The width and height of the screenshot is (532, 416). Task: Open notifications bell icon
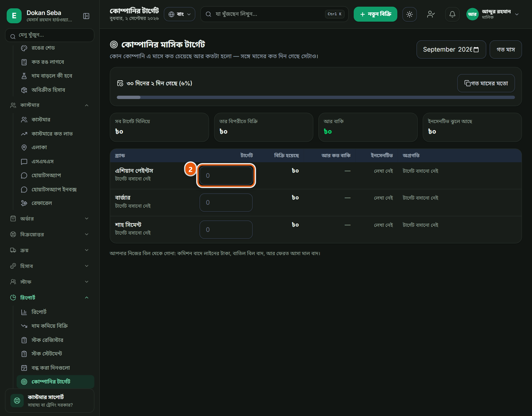click(x=452, y=14)
